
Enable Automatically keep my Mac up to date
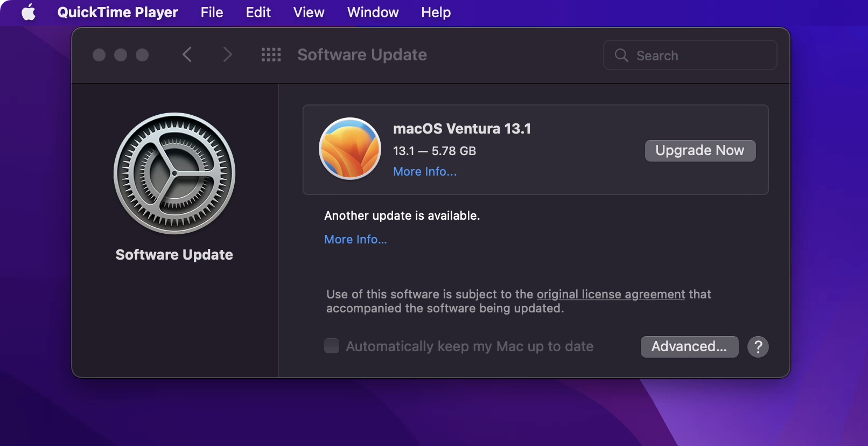pos(332,346)
